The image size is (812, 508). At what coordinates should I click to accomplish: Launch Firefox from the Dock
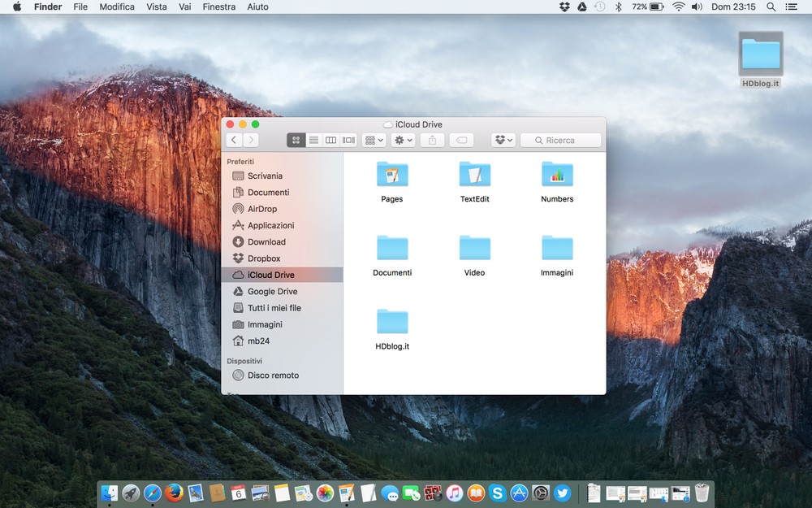click(174, 493)
